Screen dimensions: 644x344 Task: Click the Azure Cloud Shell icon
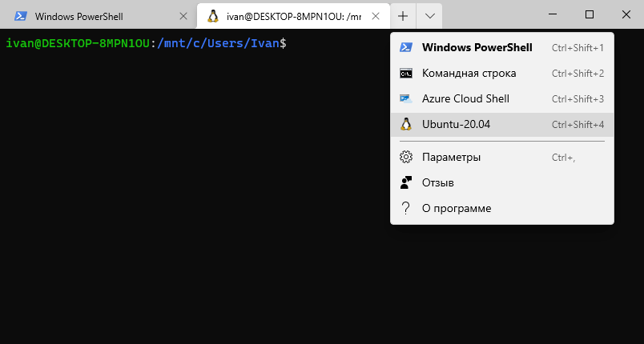pyautogui.click(x=406, y=99)
